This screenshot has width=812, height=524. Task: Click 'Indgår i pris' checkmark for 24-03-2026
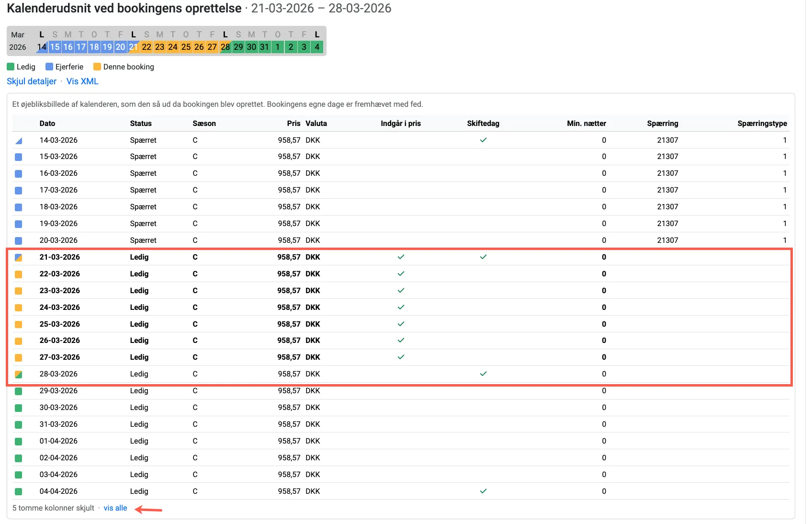[401, 307]
